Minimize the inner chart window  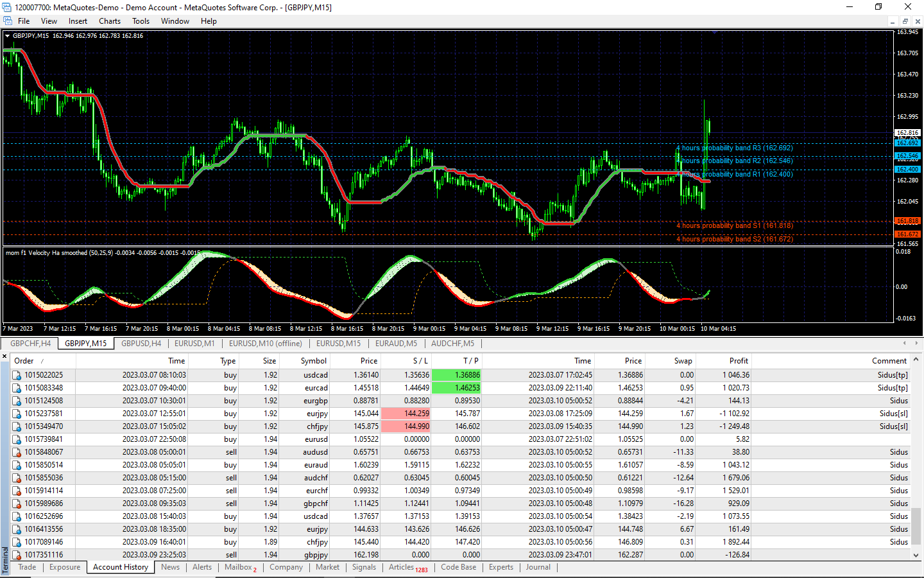[x=892, y=21]
